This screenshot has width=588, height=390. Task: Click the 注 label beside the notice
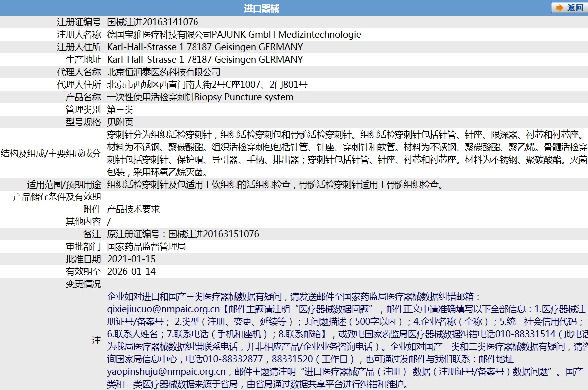click(96, 340)
